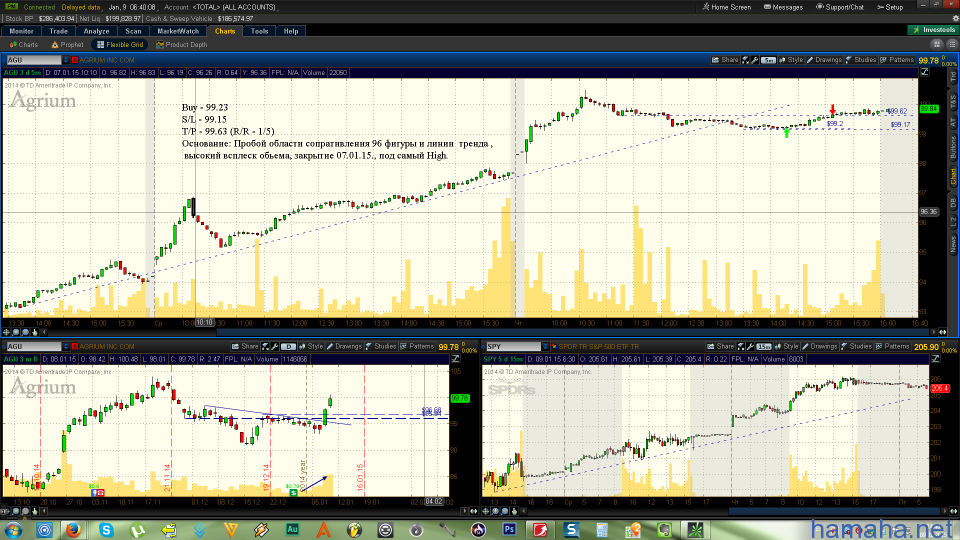
Task: Switch to thinkorswim taskbar icon
Action: 696,529
